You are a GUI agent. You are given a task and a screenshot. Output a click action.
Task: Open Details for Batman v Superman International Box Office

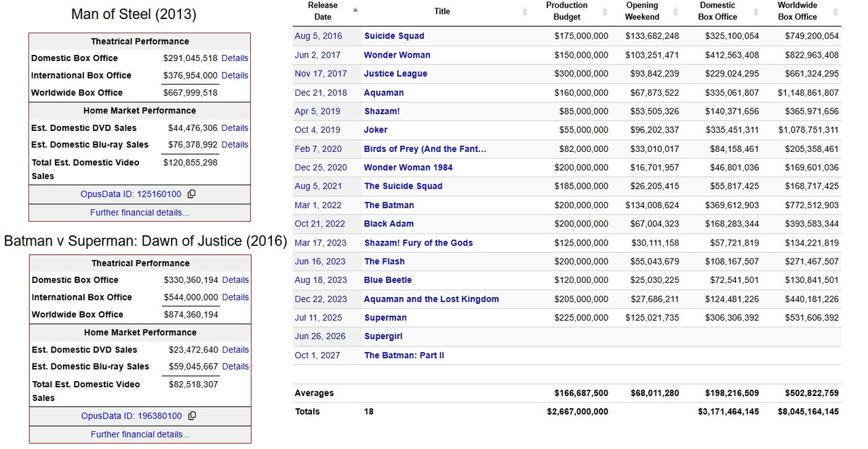(x=235, y=297)
